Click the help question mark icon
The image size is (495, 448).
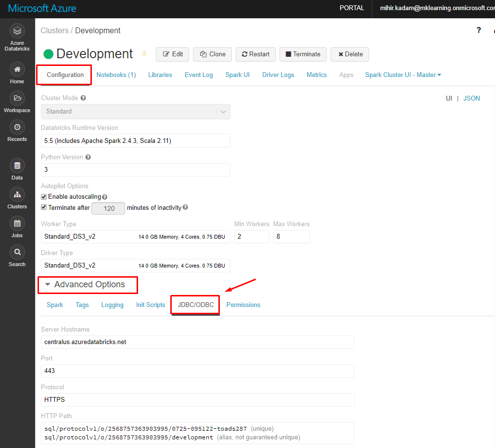point(479,30)
